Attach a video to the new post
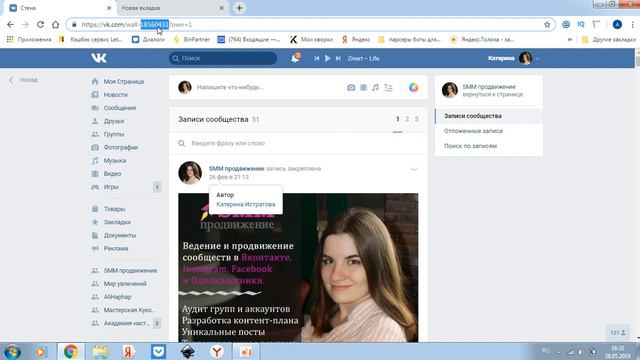This screenshot has width=640, height=360. tap(363, 87)
